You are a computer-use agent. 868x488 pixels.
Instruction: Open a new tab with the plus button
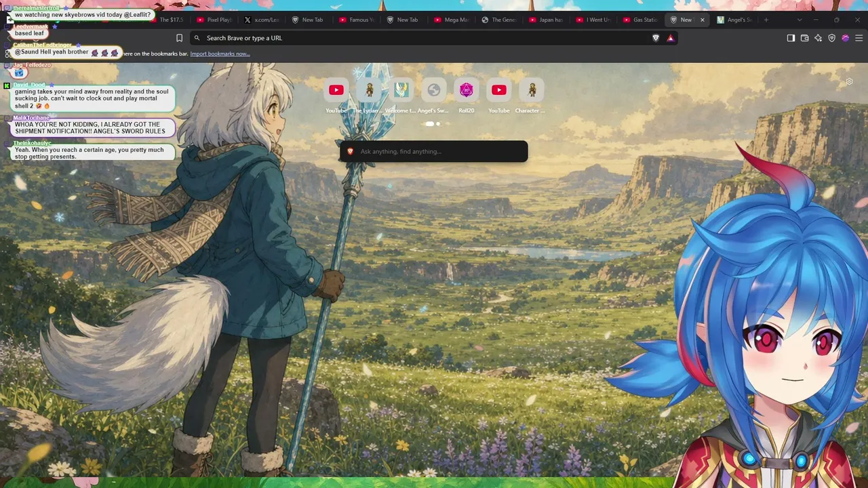tap(766, 20)
